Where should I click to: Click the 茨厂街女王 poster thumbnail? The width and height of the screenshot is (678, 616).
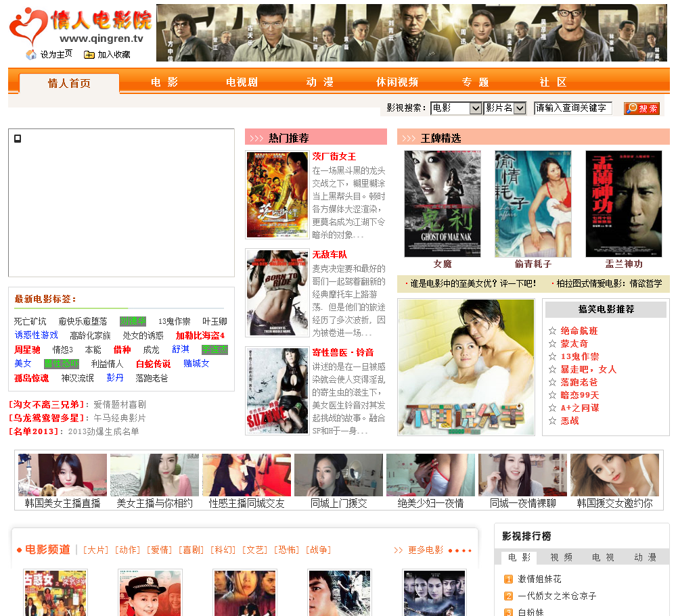click(x=277, y=195)
